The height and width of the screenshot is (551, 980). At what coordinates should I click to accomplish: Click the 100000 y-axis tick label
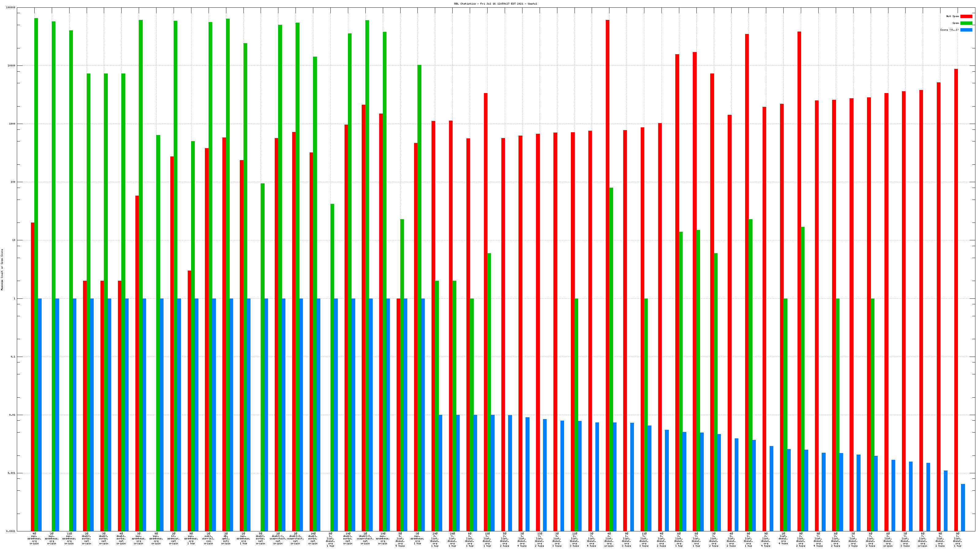(x=11, y=8)
